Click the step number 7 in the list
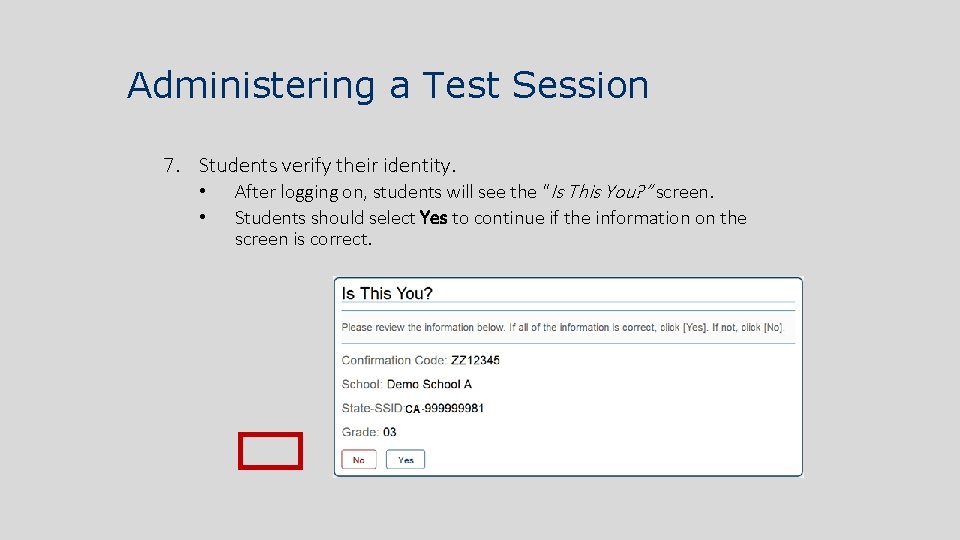960x540 pixels. [x=170, y=164]
